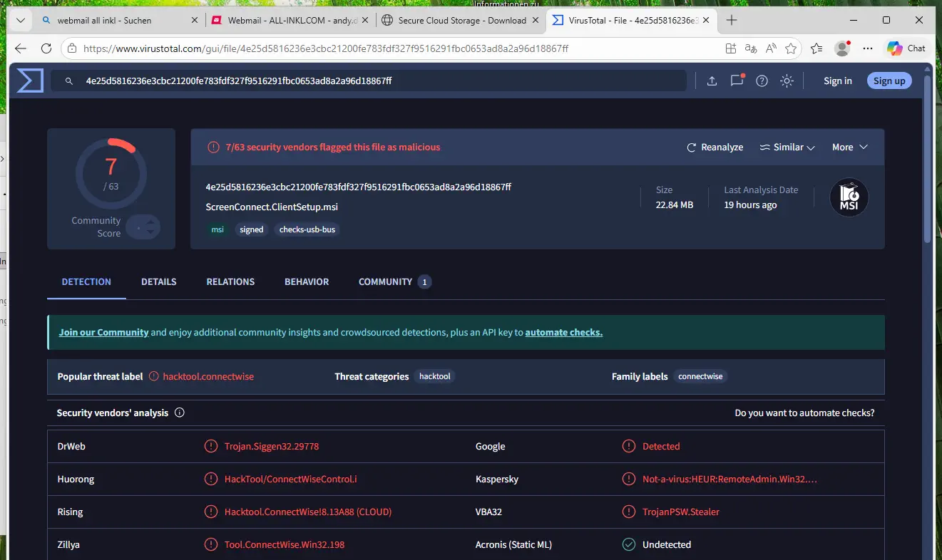Click the Join our Community link
This screenshot has width=942, height=560.
[x=103, y=333]
